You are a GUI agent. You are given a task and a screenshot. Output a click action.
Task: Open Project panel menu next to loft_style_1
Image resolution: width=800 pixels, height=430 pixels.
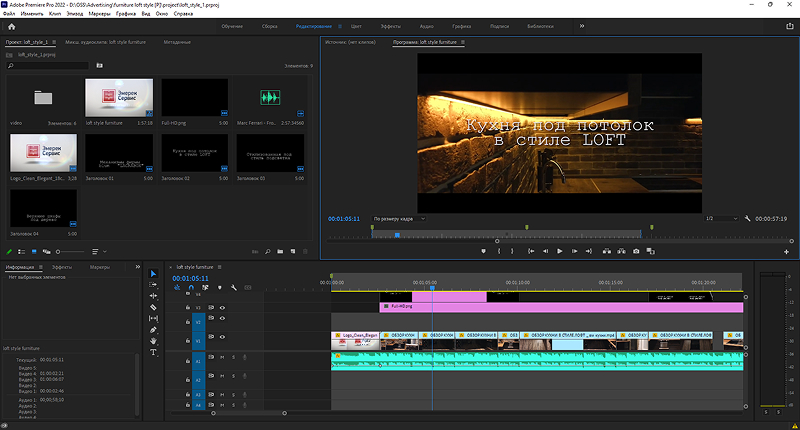tap(54, 42)
